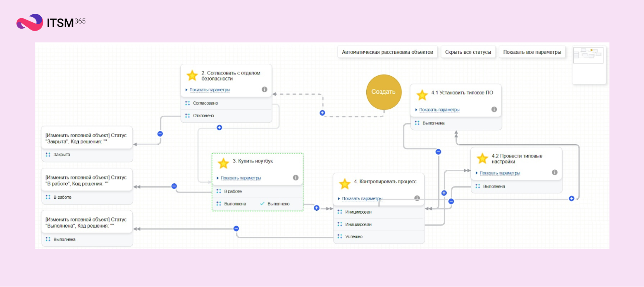
Task: Click the ITSM365 logo
Action: click(51, 22)
